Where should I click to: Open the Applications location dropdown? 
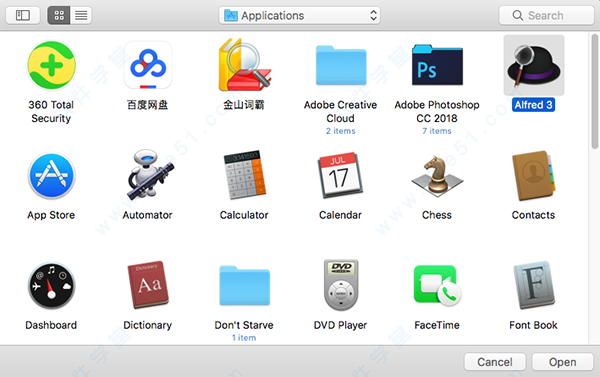coord(300,15)
